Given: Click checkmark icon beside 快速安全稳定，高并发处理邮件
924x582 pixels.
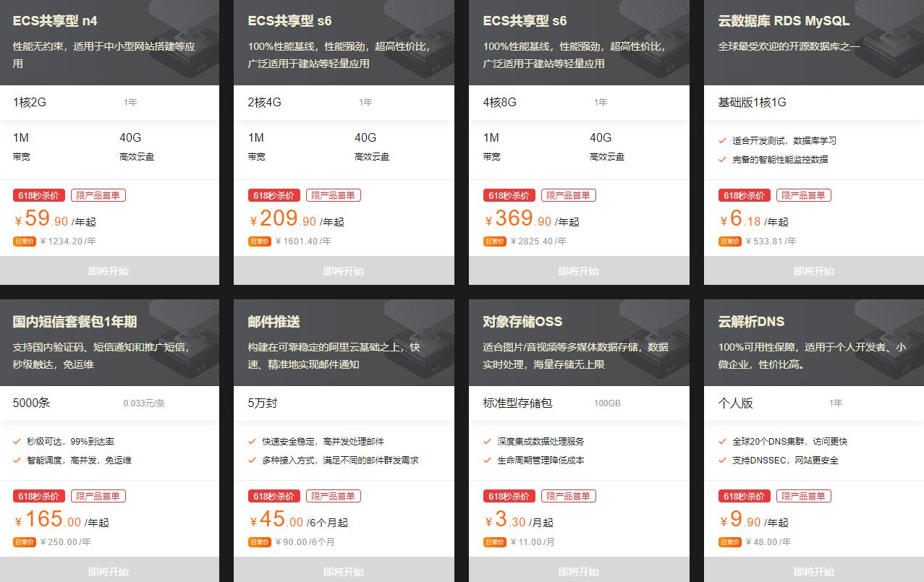Looking at the screenshot, I should [x=252, y=441].
